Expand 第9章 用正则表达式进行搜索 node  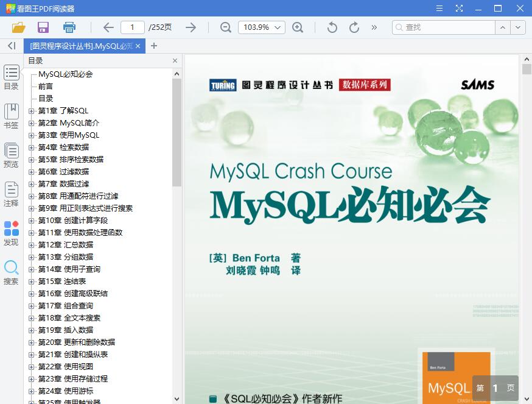pyautogui.click(x=31, y=208)
